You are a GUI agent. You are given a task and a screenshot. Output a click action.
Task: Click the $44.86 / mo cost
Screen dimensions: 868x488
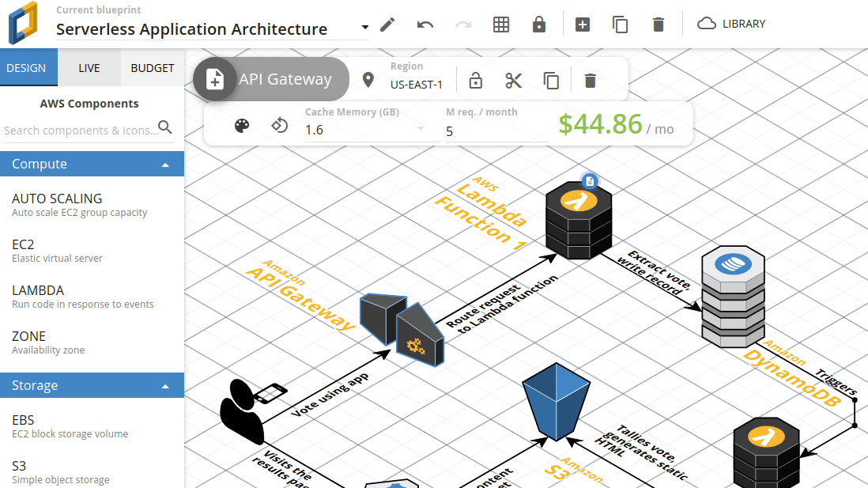tap(616, 124)
